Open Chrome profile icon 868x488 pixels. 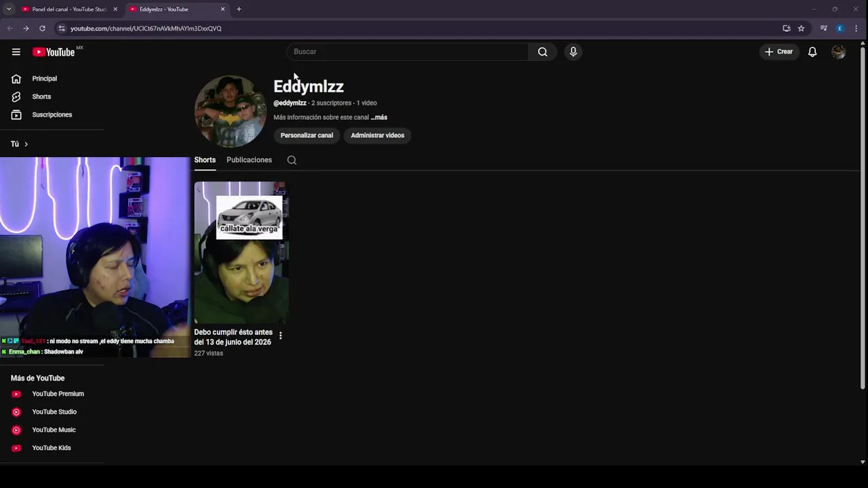[840, 28]
